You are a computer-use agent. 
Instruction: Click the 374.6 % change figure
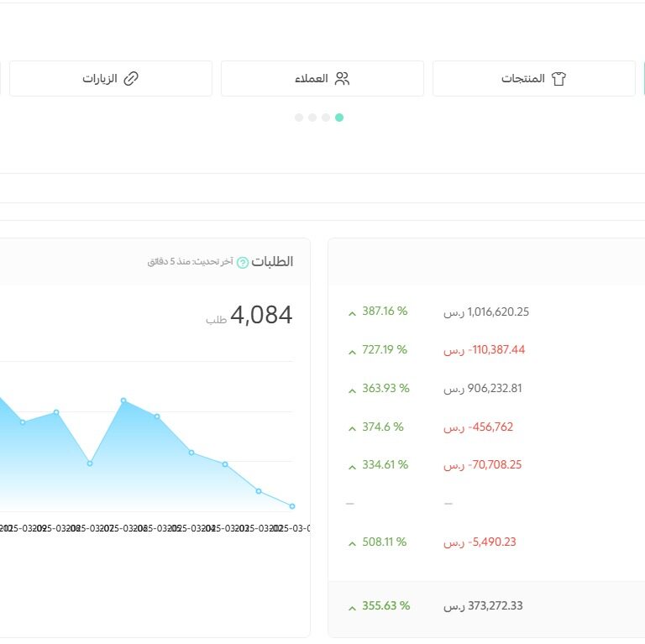coord(383,427)
